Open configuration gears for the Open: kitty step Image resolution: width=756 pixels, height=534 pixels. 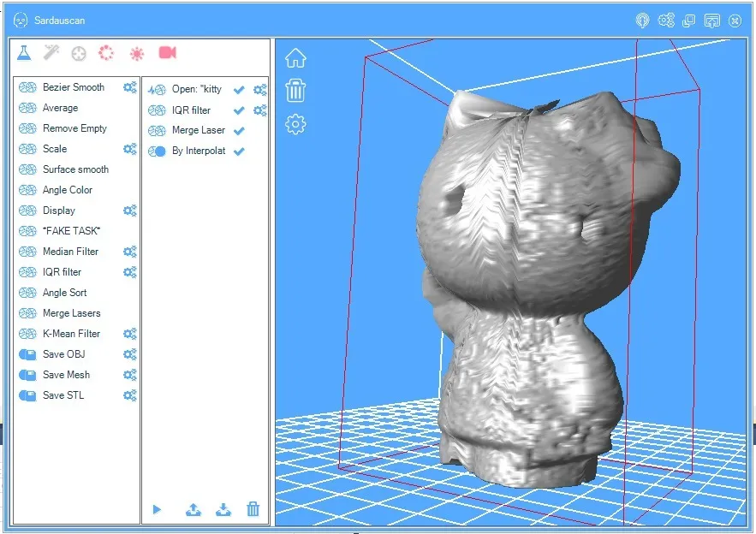(x=259, y=89)
